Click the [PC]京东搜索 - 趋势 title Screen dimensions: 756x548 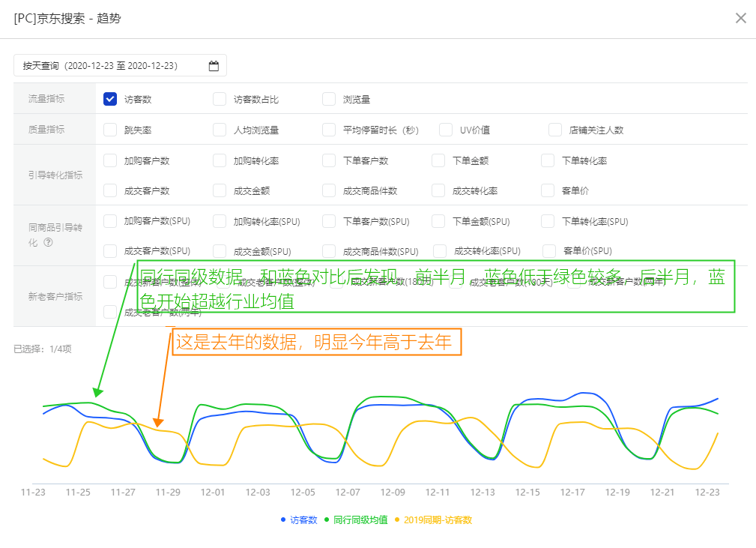click(x=67, y=18)
